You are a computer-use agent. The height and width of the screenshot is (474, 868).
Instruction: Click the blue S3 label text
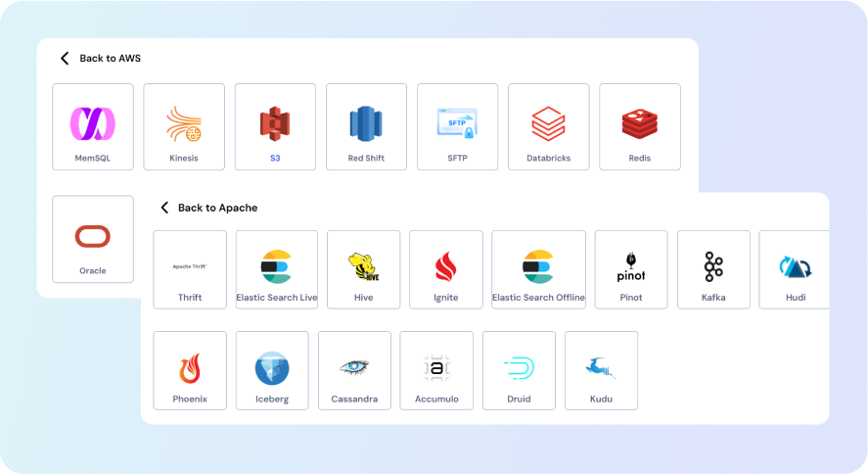tap(275, 158)
